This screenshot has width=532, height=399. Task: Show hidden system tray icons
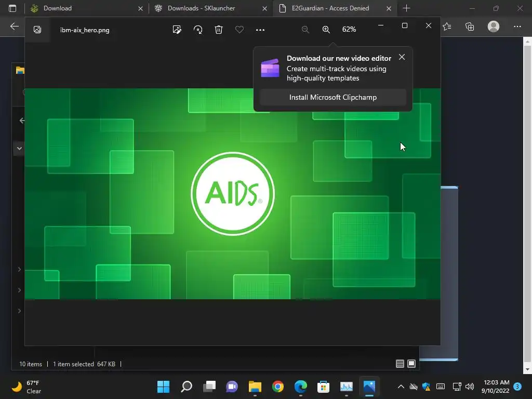point(401,387)
